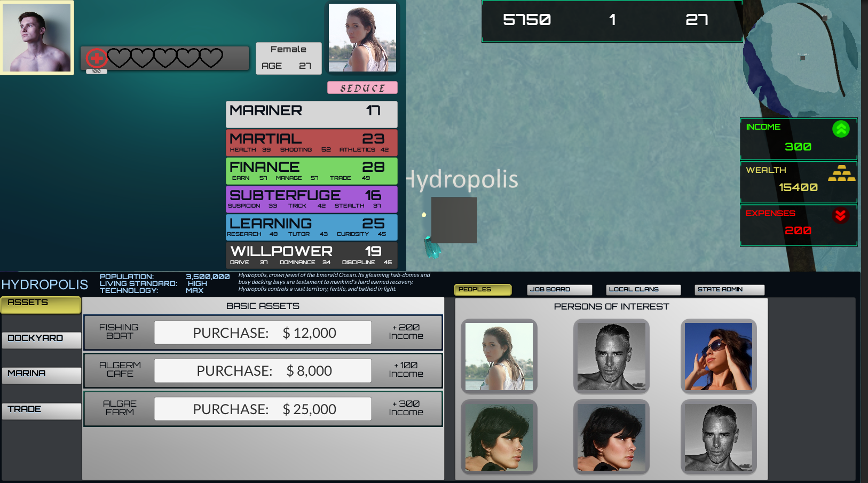Click the Population 3,500,000 text
Viewport: 868px width, 483px height.
click(x=164, y=276)
